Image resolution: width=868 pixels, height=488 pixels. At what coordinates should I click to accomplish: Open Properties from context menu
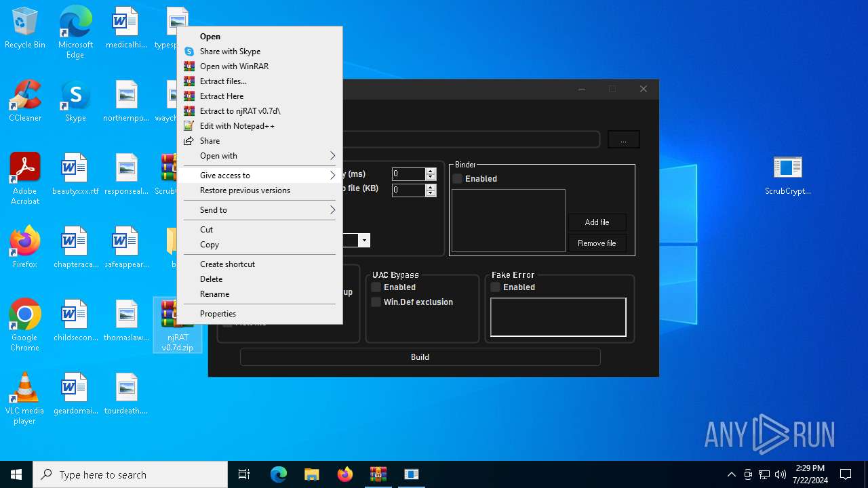click(x=260, y=314)
